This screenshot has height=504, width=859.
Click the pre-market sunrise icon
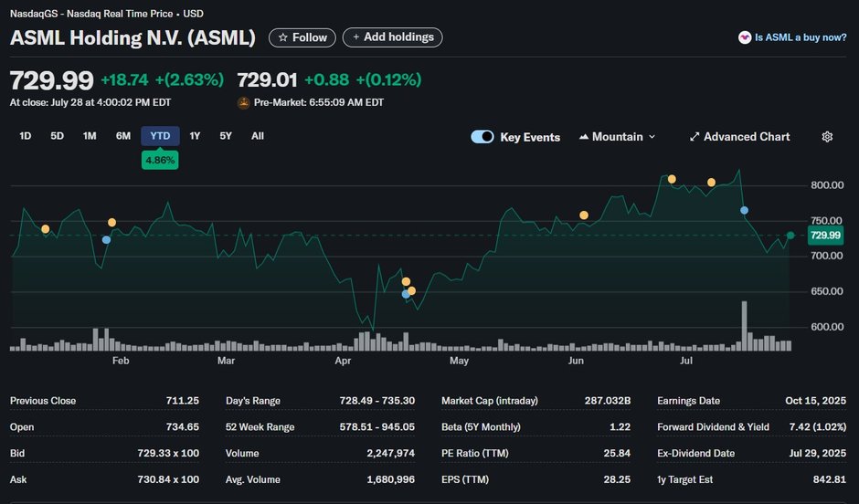click(x=243, y=102)
